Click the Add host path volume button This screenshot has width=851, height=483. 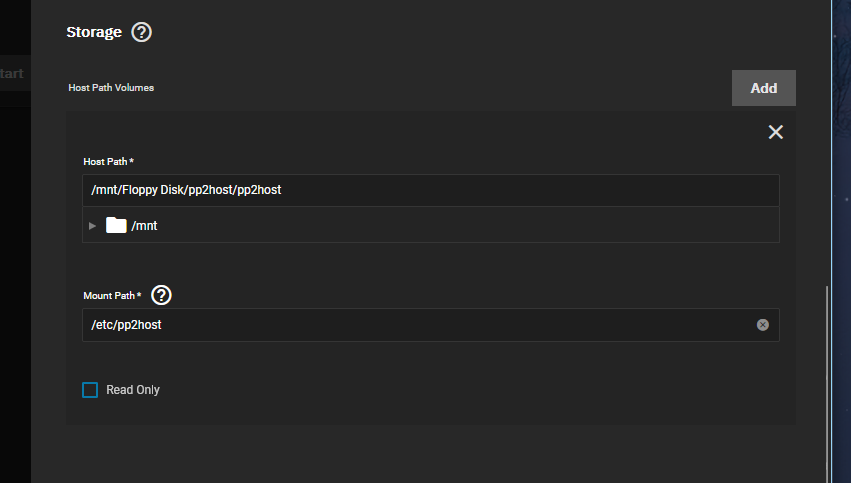click(763, 88)
